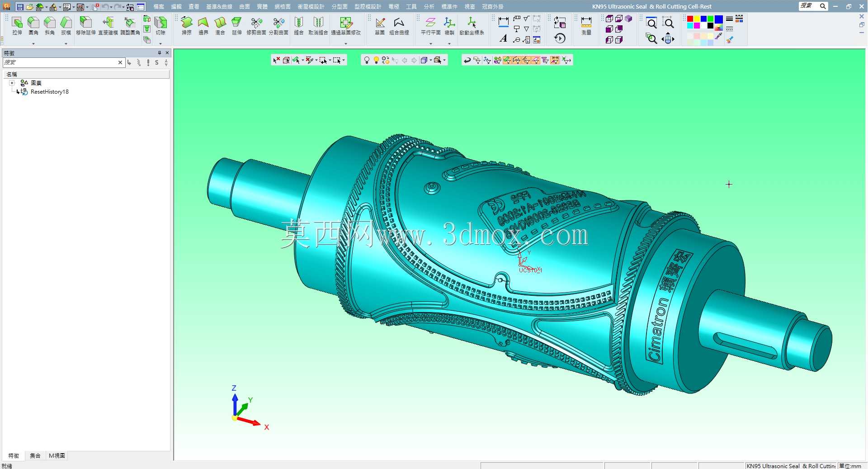Clear the feature search box with X

(120, 62)
